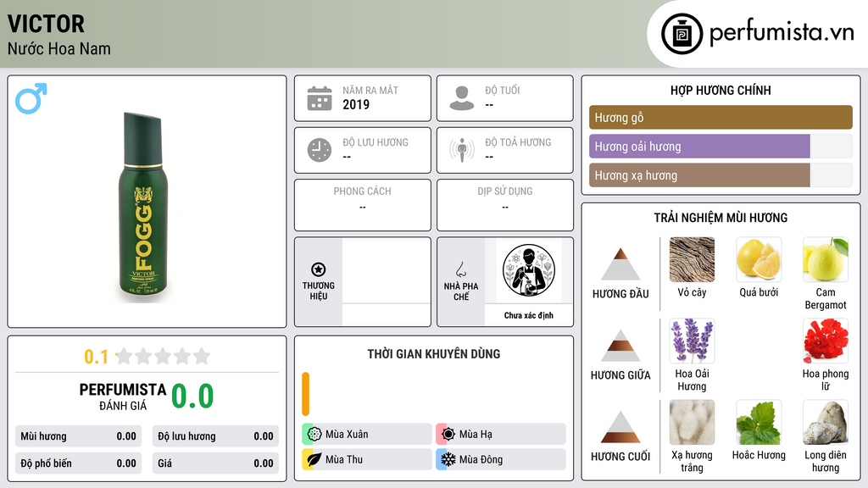Click the Thời gian khuyên dùng heading

(434, 353)
